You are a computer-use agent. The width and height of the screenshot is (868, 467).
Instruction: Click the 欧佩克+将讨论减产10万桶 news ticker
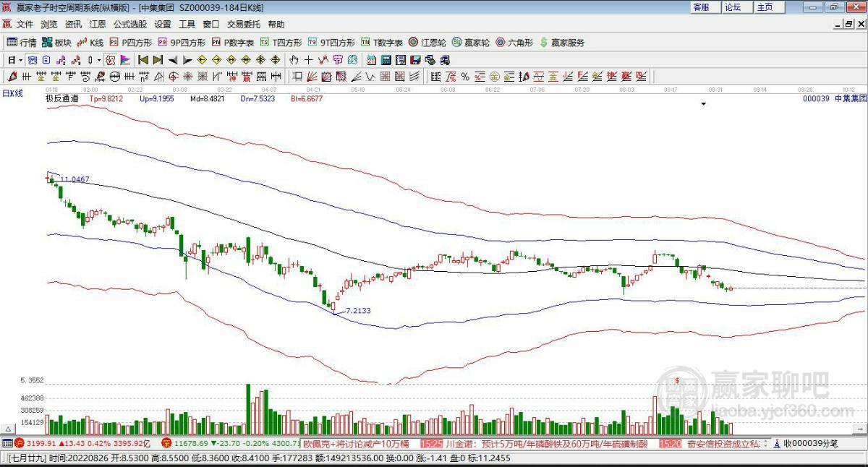click(x=356, y=443)
